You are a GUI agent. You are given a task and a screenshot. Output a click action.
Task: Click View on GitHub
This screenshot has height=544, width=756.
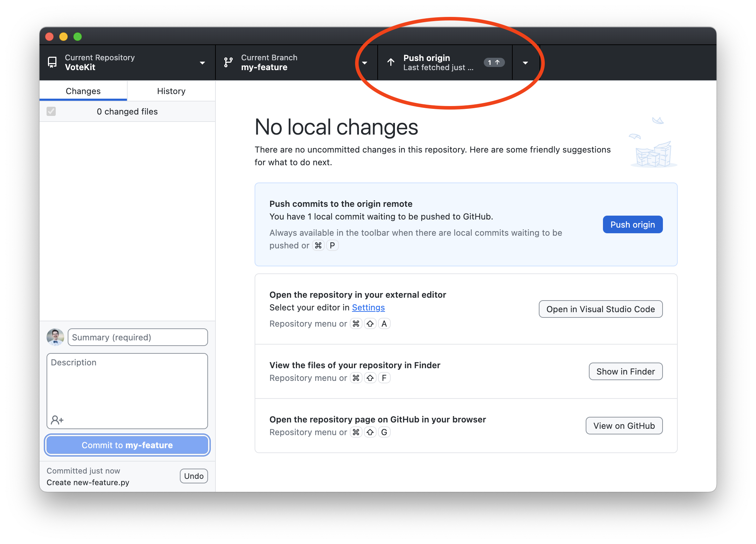pos(624,426)
